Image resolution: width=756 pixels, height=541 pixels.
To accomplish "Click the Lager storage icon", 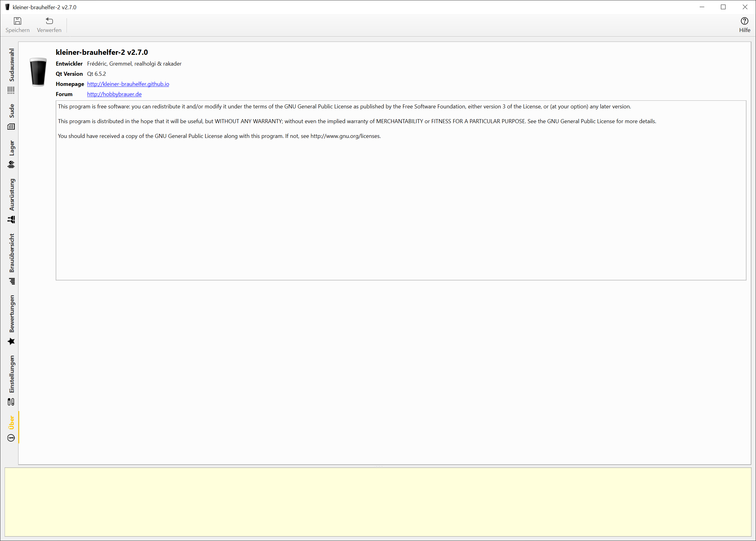I will point(11,164).
